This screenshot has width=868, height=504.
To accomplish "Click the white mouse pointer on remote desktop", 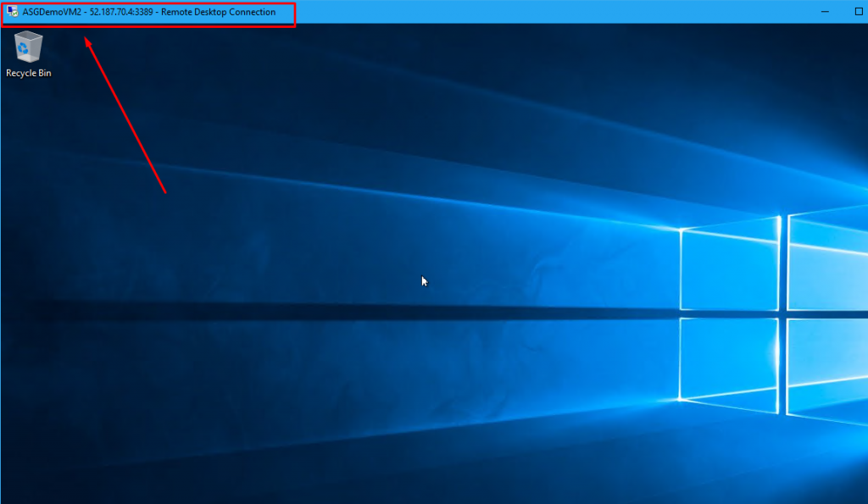I will 424,280.
